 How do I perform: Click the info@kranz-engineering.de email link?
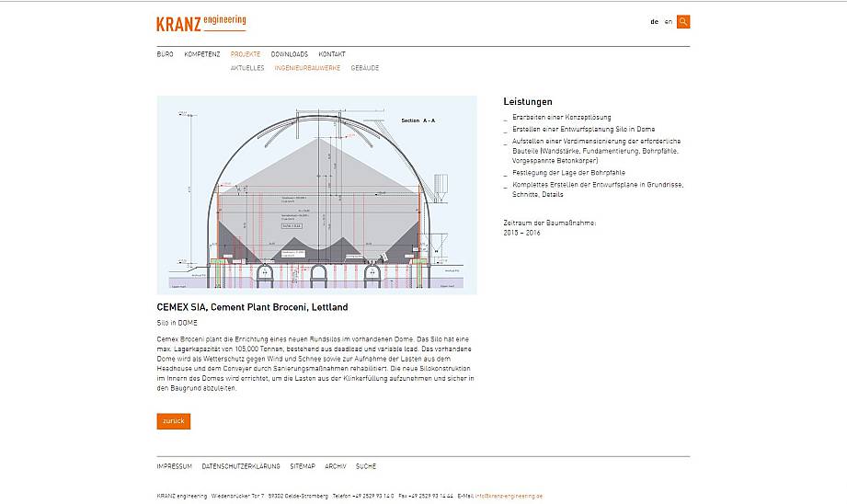(x=509, y=496)
